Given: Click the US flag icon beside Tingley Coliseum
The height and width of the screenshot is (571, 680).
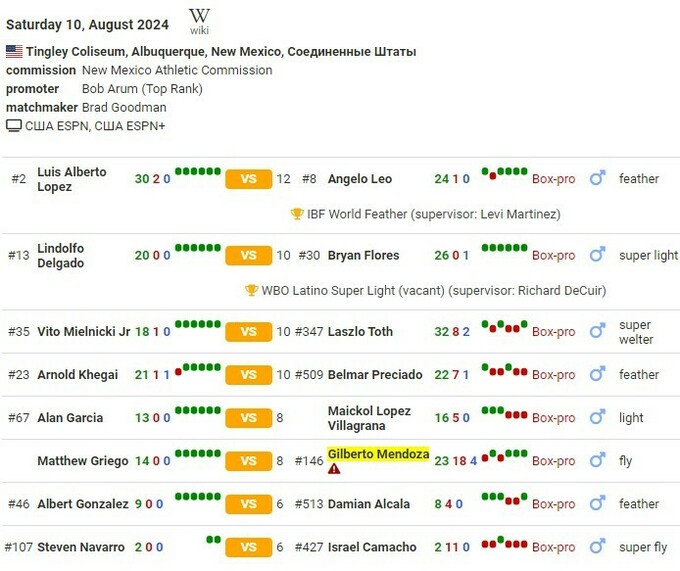Looking at the screenshot, I should point(14,51).
